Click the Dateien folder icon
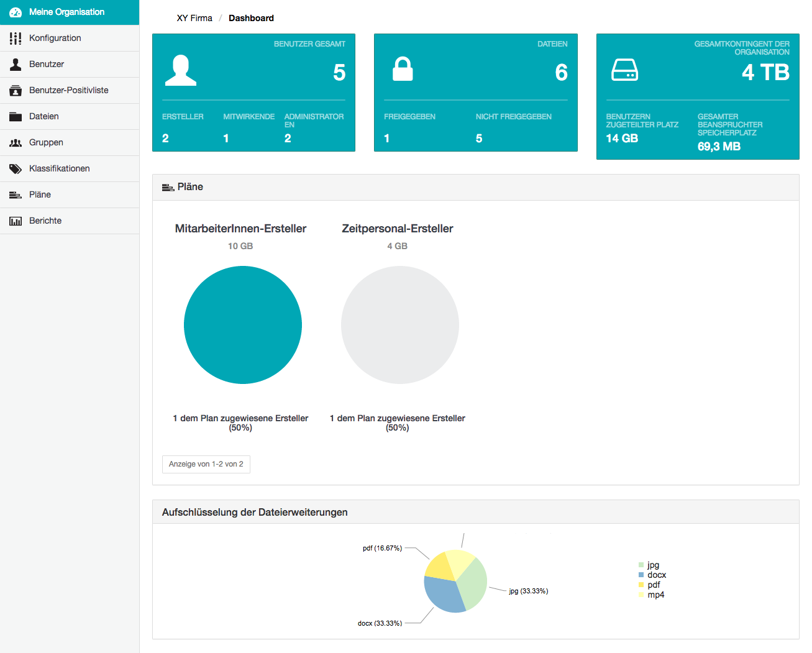This screenshot has width=812, height=653. [x=16, y=116]
